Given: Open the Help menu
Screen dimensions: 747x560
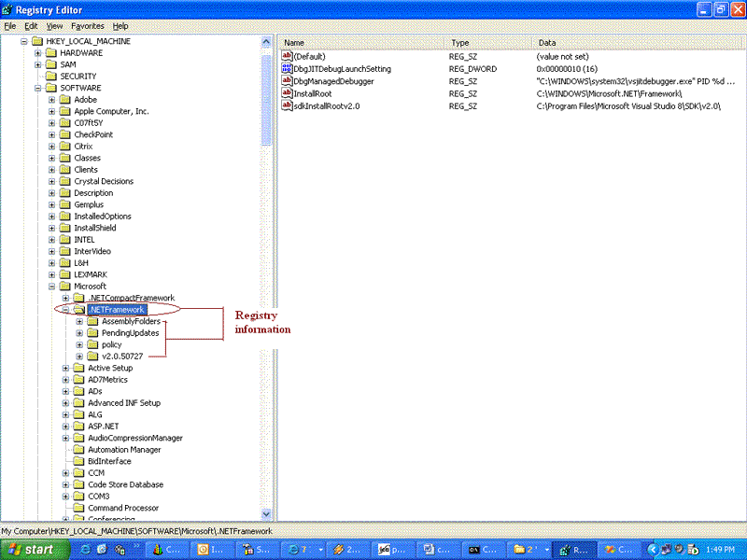Looking at the screenshot, I should point(120,26).
